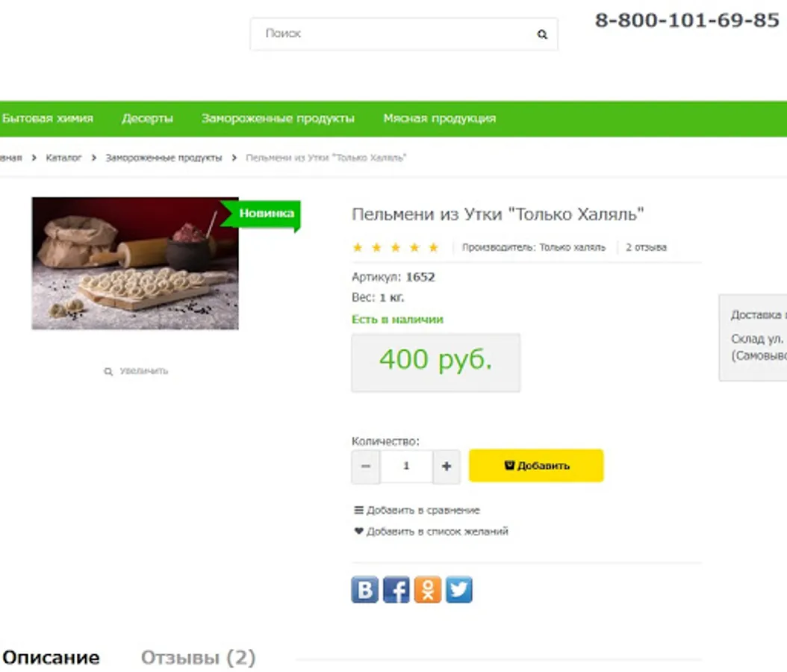787x672 pixels.
Task: Click the search magnifier icon
Action: [542, 34]
